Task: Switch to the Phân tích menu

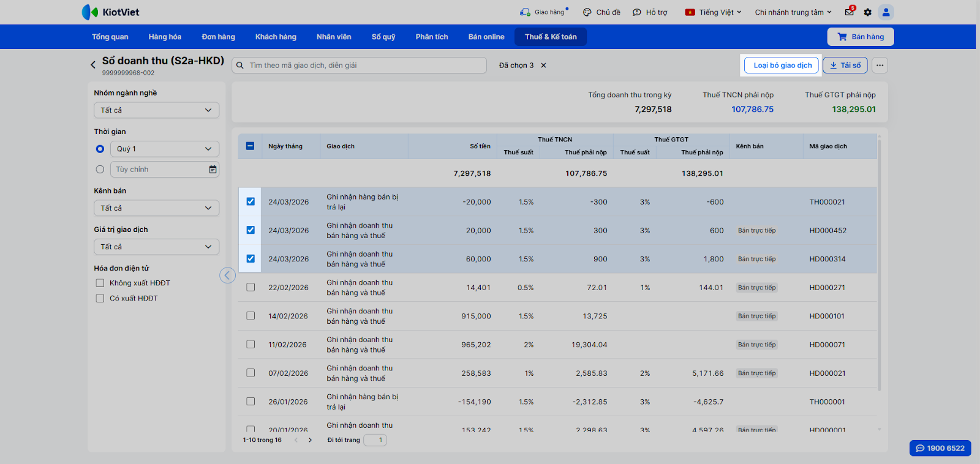Action: click(x=432, y=37)
